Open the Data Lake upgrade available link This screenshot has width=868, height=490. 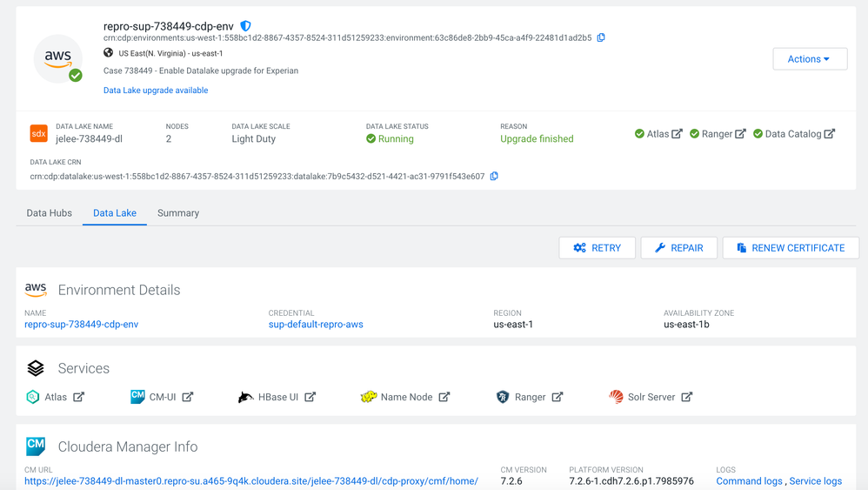(156, 91)
